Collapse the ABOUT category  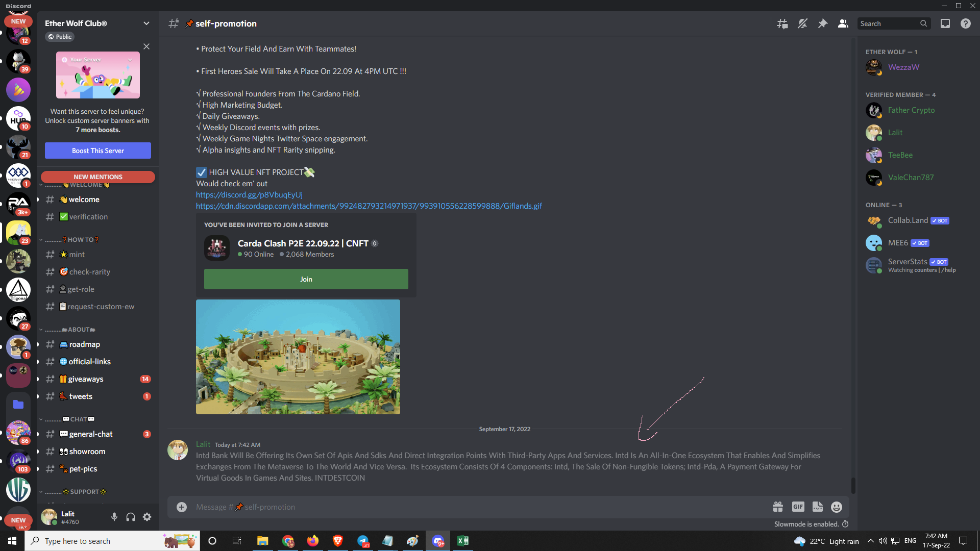point(68,330)
